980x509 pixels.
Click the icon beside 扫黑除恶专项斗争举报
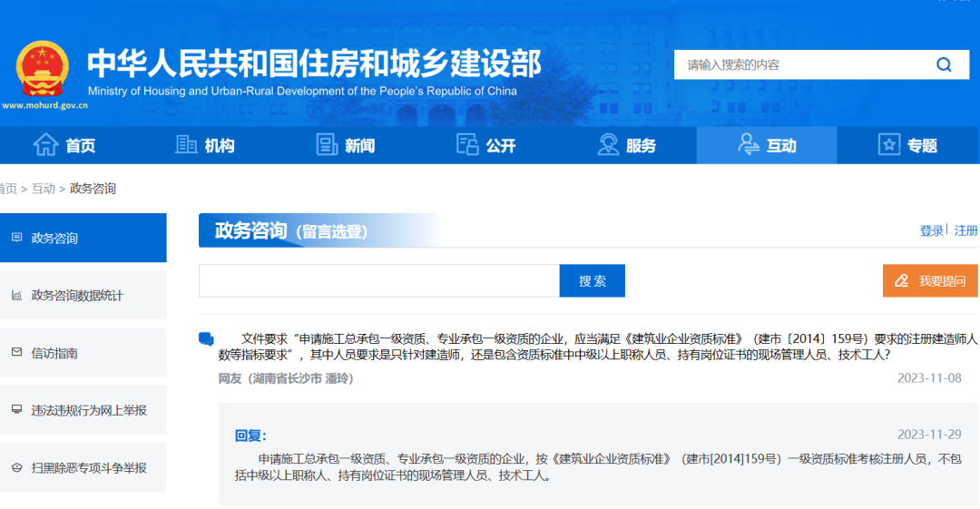(x=17, y=467)
